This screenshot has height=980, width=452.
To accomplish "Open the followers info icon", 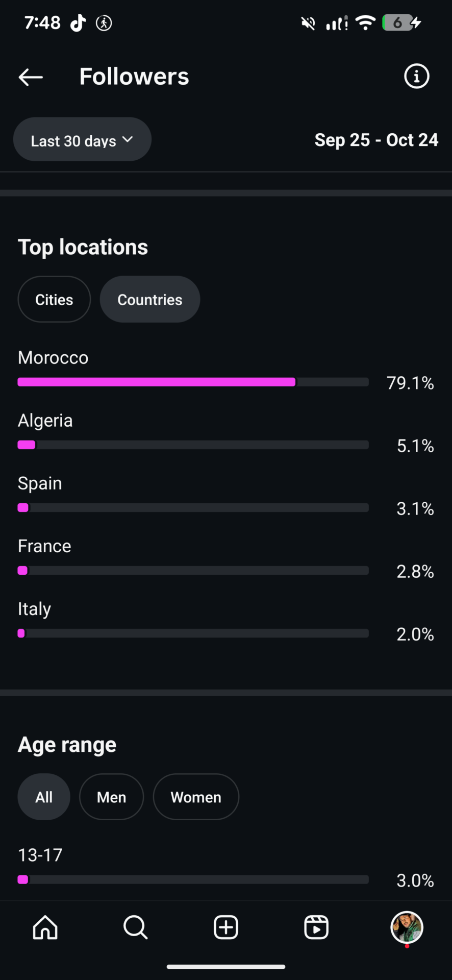I will click(416, 77).
